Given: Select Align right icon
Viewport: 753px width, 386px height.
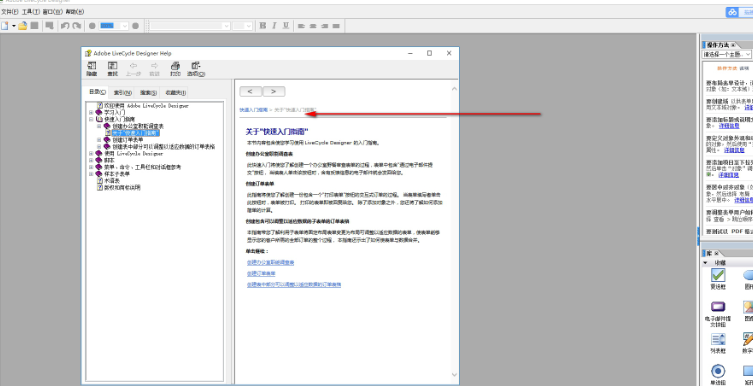Looking at the screenshot, I should pyautogui.click(x=325, y=26).
